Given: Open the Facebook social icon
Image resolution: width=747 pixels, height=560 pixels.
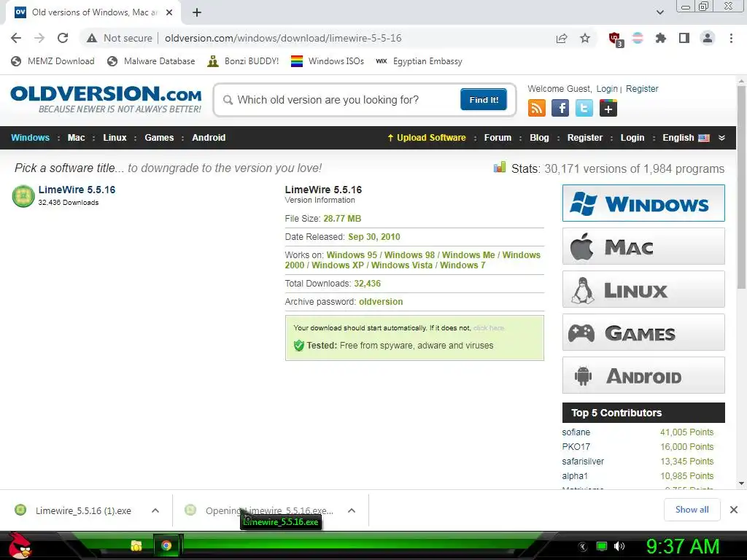Looking at the screenshot, I should (x=560, y=108).
